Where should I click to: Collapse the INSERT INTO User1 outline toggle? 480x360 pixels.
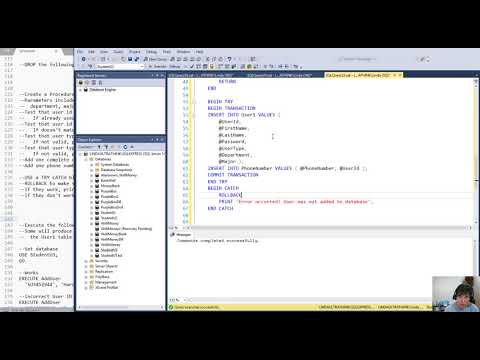(x=194, y=115)
